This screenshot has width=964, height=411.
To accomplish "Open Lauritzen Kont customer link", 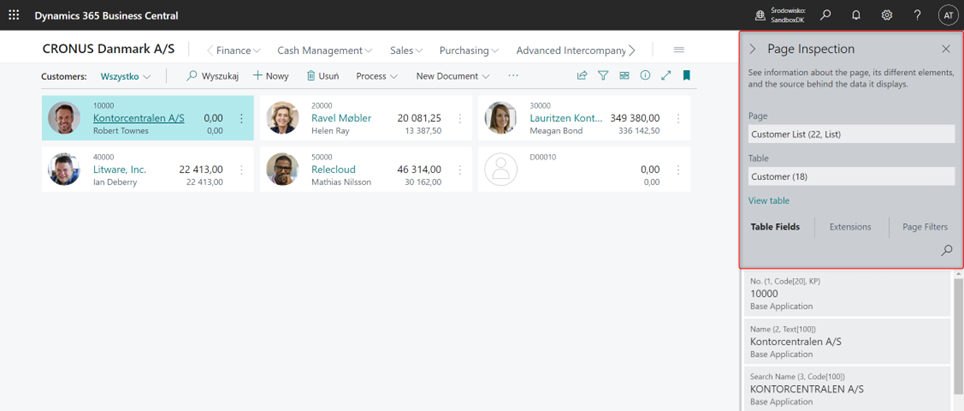I will 566,118.
